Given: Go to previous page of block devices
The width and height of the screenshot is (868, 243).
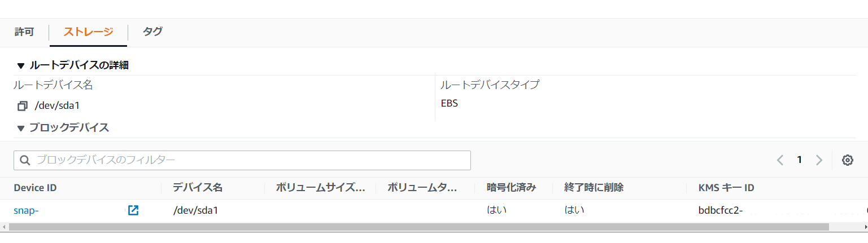Looking at the screenshot, I should coord(780,160).
